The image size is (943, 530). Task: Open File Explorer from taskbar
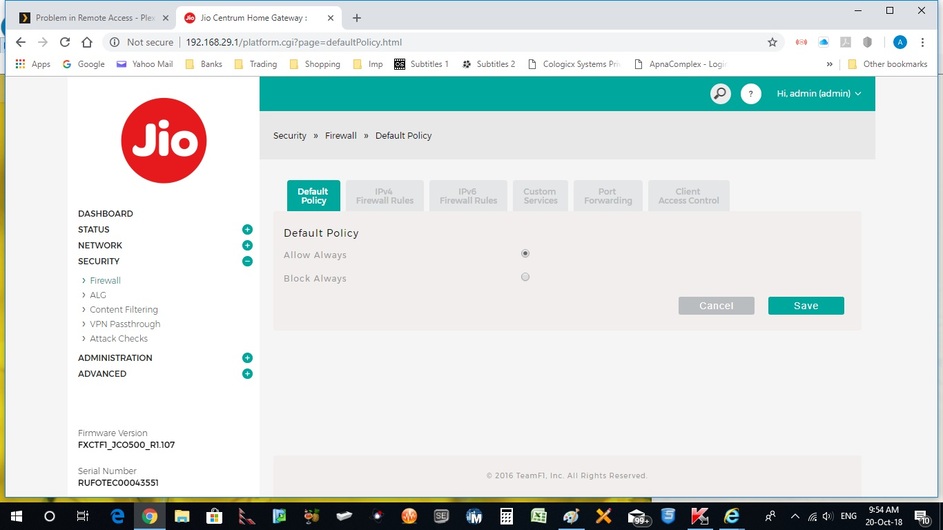pyautogui.click(x=182, y=516)
